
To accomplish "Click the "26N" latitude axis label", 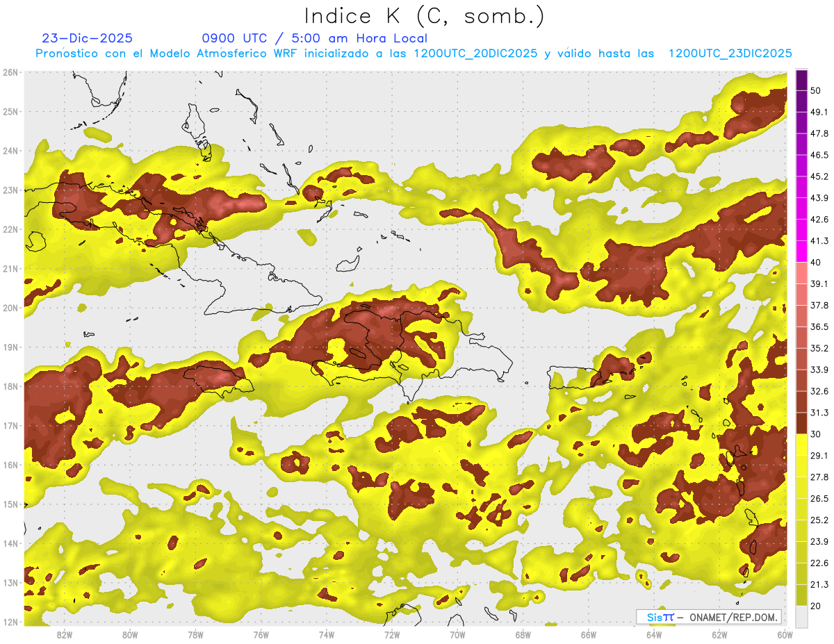I will pos(10,72).
